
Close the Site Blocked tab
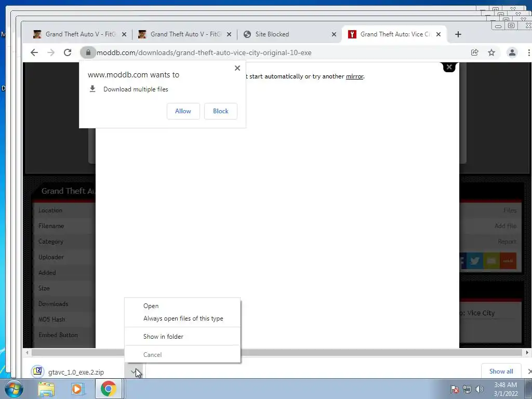click(x=334, y=34)
